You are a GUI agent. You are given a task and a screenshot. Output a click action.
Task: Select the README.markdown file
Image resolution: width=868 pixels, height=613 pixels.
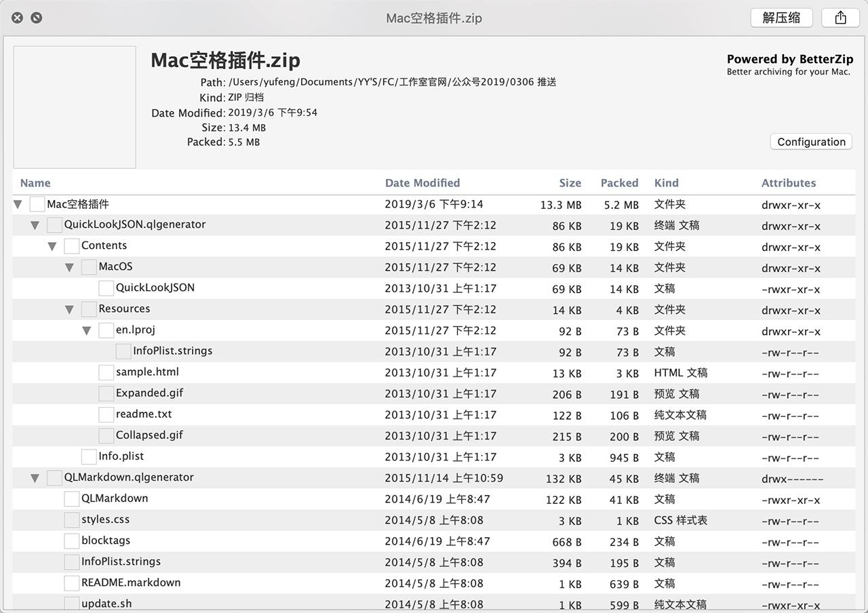(130, 583)
